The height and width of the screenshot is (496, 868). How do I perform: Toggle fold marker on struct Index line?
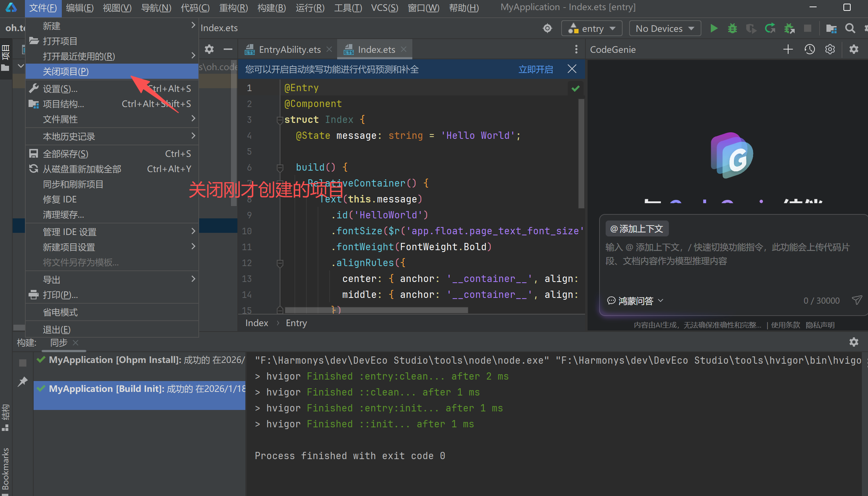click(x=280, y=120)
